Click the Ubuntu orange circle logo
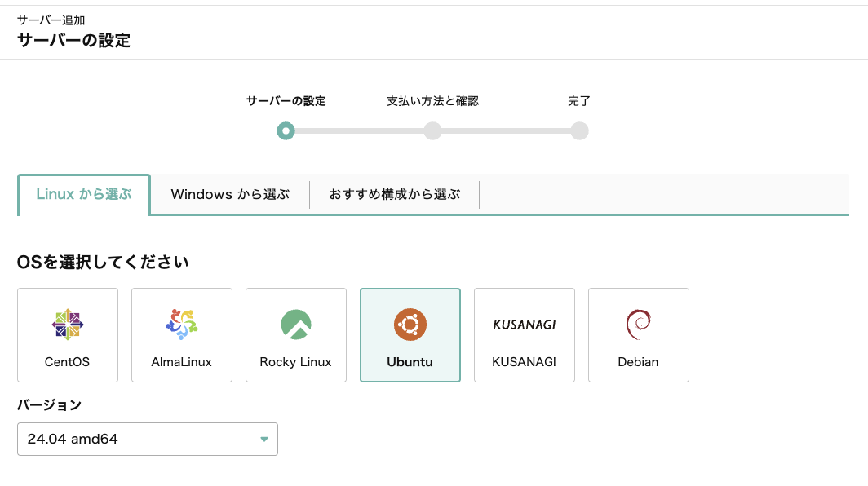This screenshot has height=486, width=868. click(x=410, y=325)
